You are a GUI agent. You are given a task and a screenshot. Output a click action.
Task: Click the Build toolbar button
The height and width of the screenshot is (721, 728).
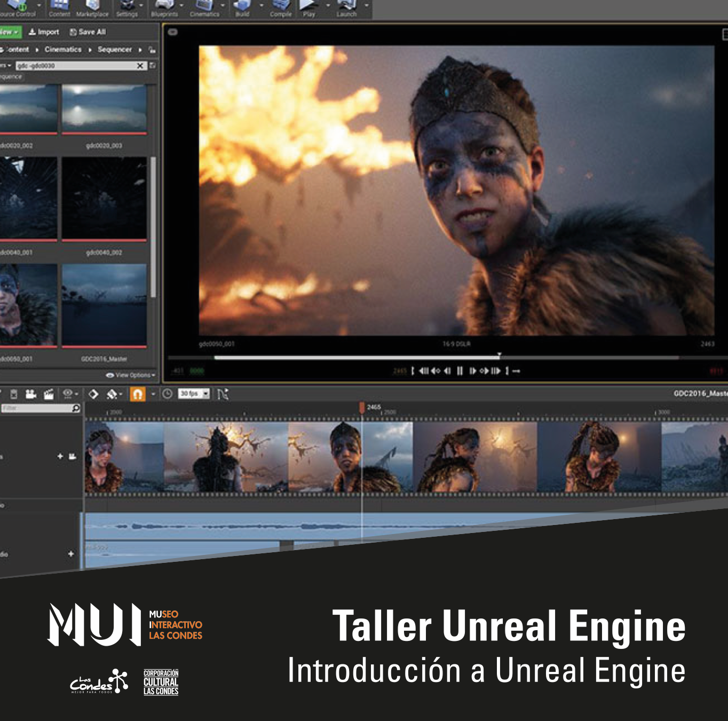click(x=242, y=9)
